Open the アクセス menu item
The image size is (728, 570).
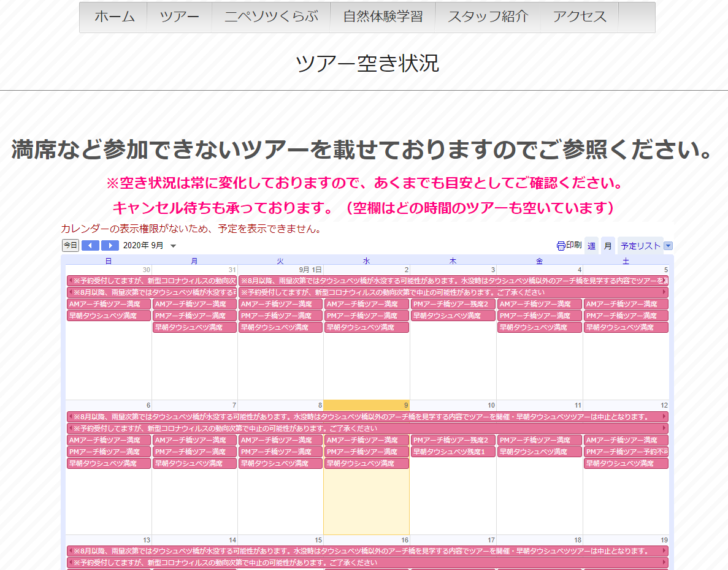click(x=580, y=17)
